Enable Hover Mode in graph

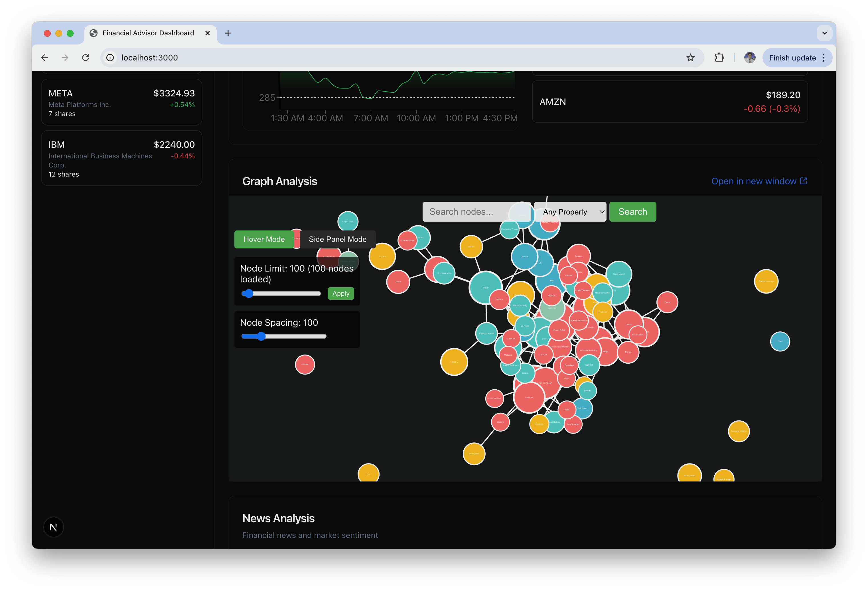264,240
